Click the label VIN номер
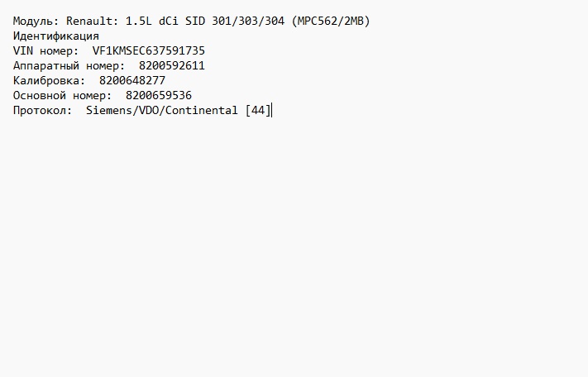 pos(45,50)
